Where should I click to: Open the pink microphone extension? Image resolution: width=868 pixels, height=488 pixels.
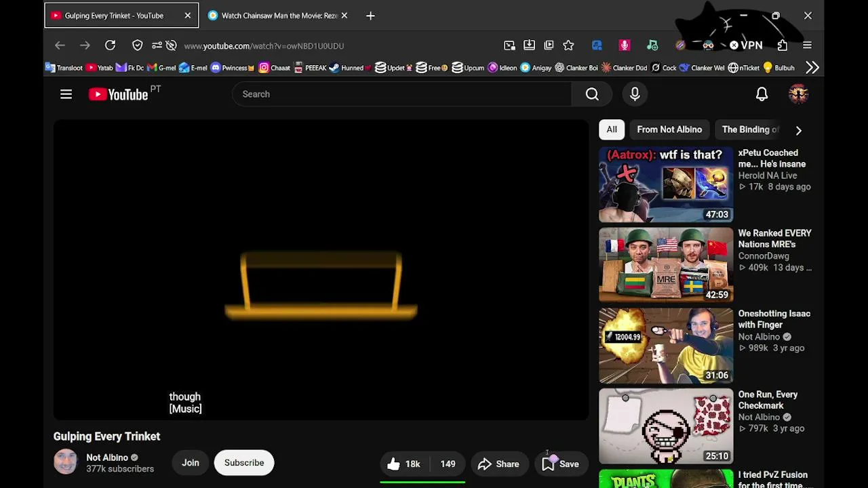coord(625,45)
